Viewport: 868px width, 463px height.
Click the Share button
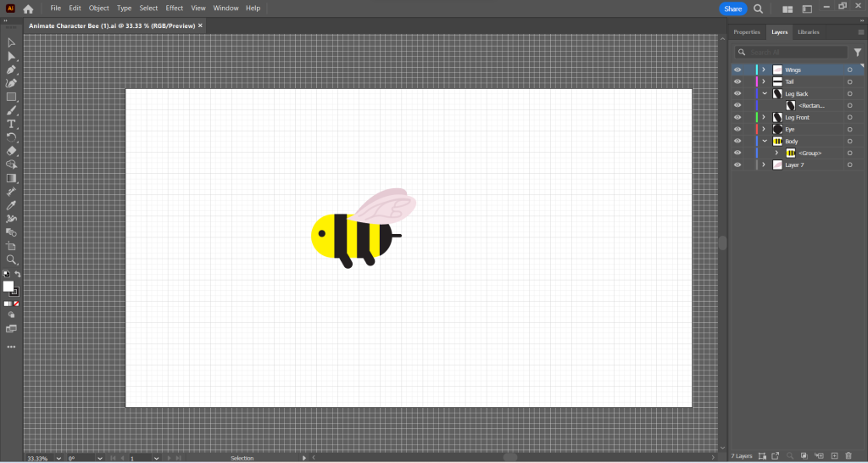(732, 8)
